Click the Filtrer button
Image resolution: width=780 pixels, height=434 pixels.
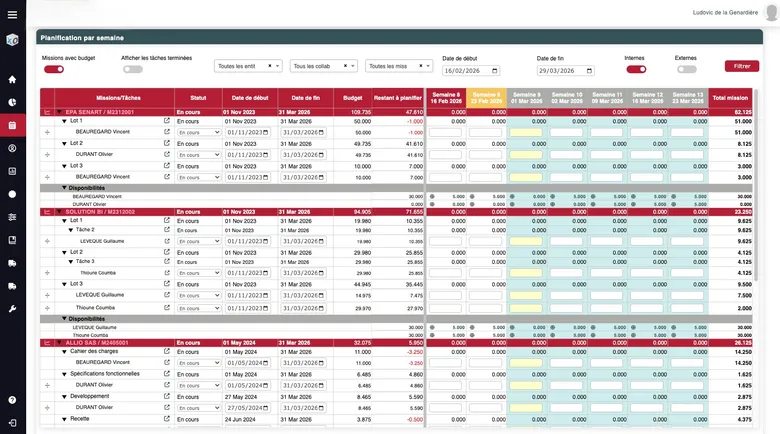[741, 66]
